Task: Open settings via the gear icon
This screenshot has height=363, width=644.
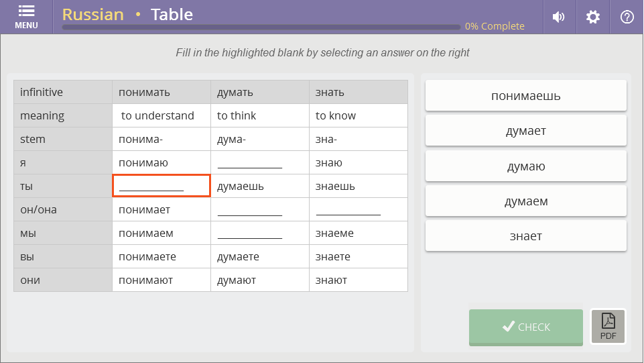Action: point(593,17)
